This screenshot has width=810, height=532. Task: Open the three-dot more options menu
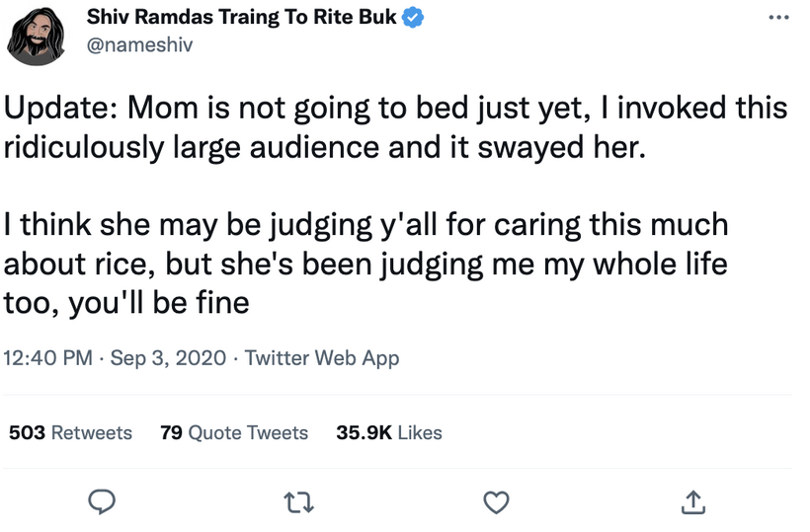pos(778,18)
